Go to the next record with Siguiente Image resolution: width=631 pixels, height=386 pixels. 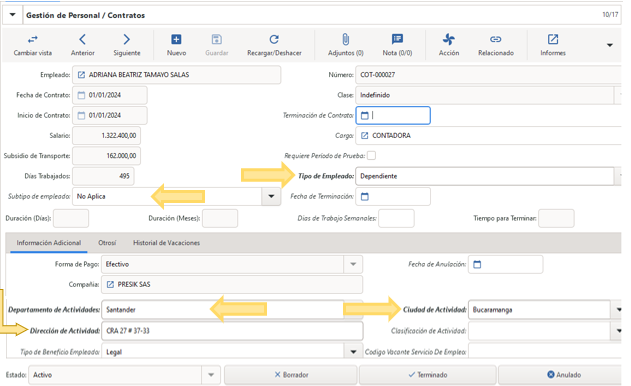pos(126,39)
